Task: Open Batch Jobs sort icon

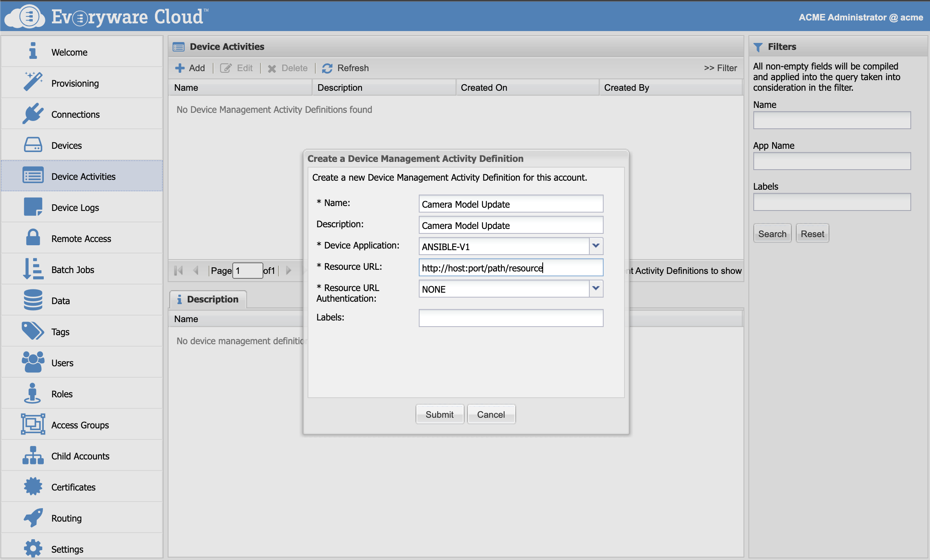Action: coord(33,269)
